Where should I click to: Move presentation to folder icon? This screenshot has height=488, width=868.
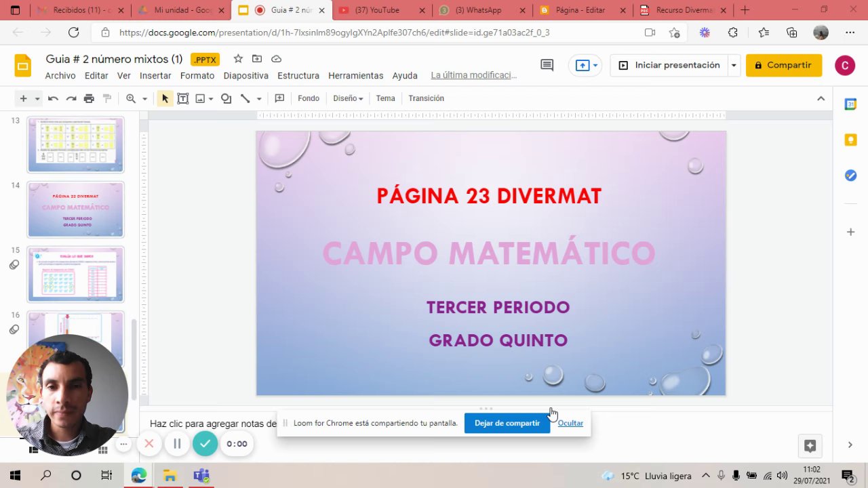pos(257,59)
